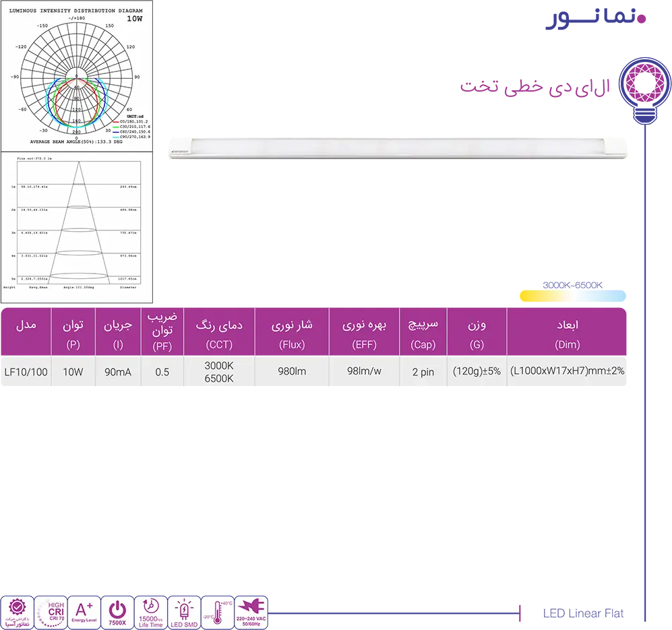Screen dimensions: 672x630
Task: Select the 980lm flux value cell
Action: (291, 371)
